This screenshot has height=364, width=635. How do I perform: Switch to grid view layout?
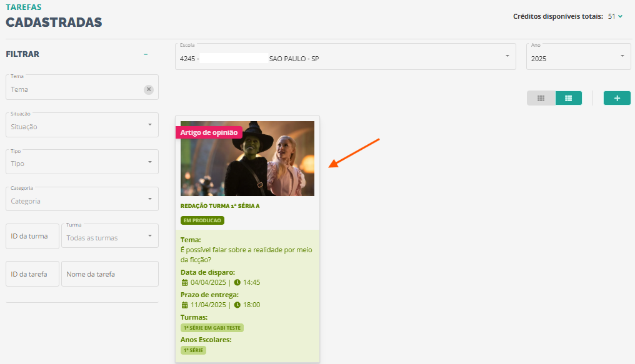pyautogui.click(x=541, y=98)
